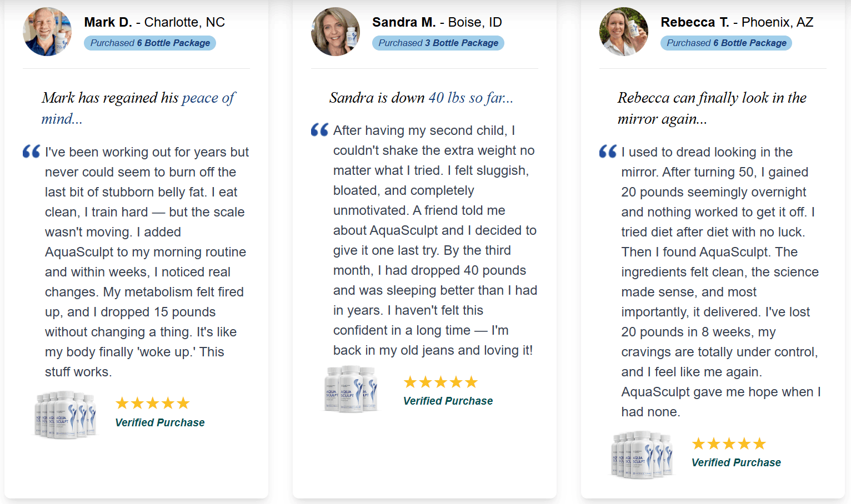
Task: Click the AquaSculpt bottles image in Rebecca's card
Action: (642, 455)
